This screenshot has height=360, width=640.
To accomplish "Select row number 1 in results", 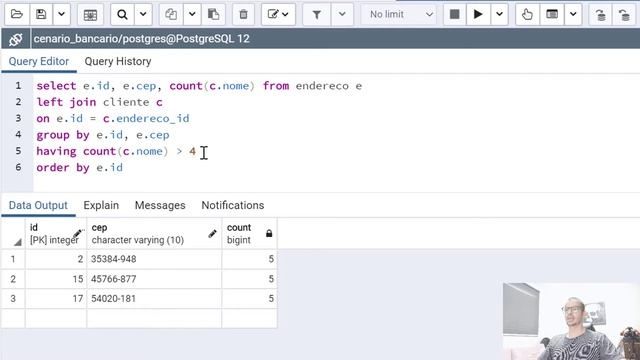I will (13, 259).
